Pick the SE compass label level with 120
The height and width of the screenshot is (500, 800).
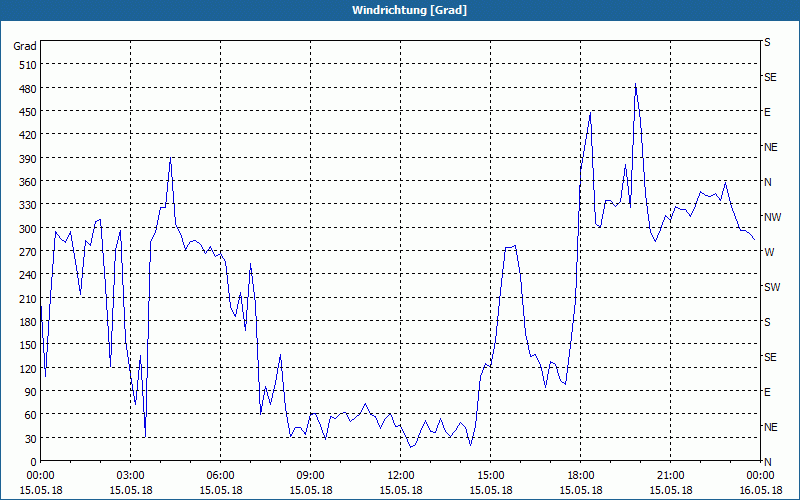tap(770, 357)
